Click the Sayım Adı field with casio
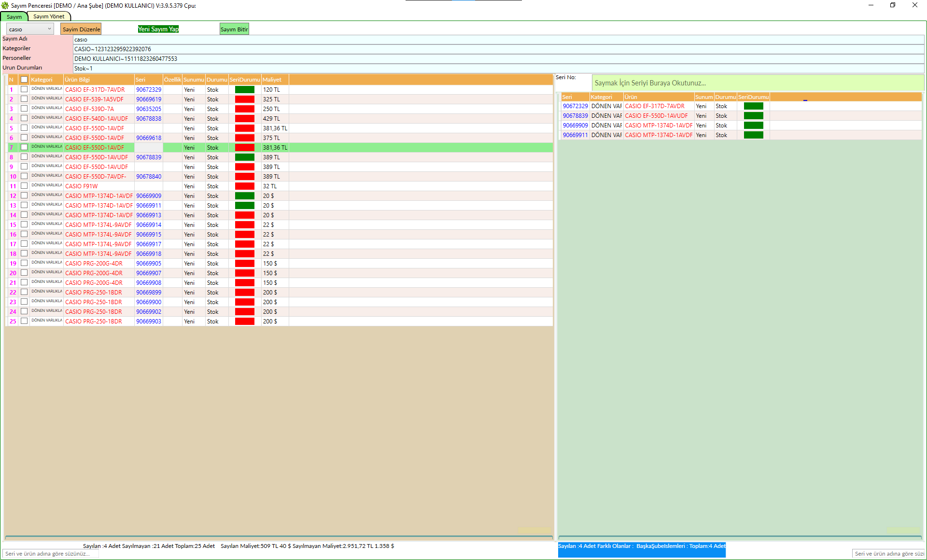927x560 pixels. pos(498,40)
